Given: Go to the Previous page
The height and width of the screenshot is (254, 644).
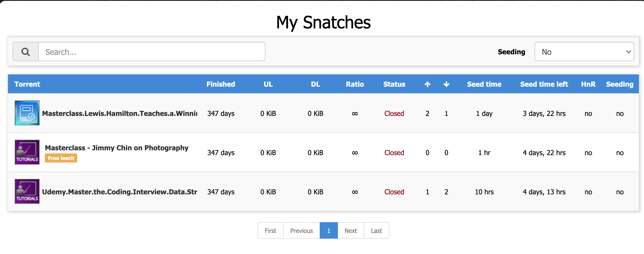Looking at the screenshot, I should (302, 231).
